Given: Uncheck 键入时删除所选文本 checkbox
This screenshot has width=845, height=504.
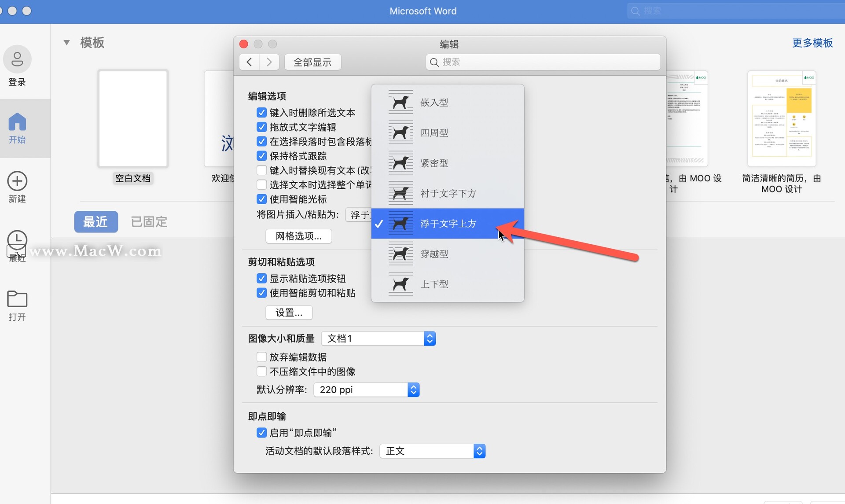Looking at the screenshot, I should 261,113.
